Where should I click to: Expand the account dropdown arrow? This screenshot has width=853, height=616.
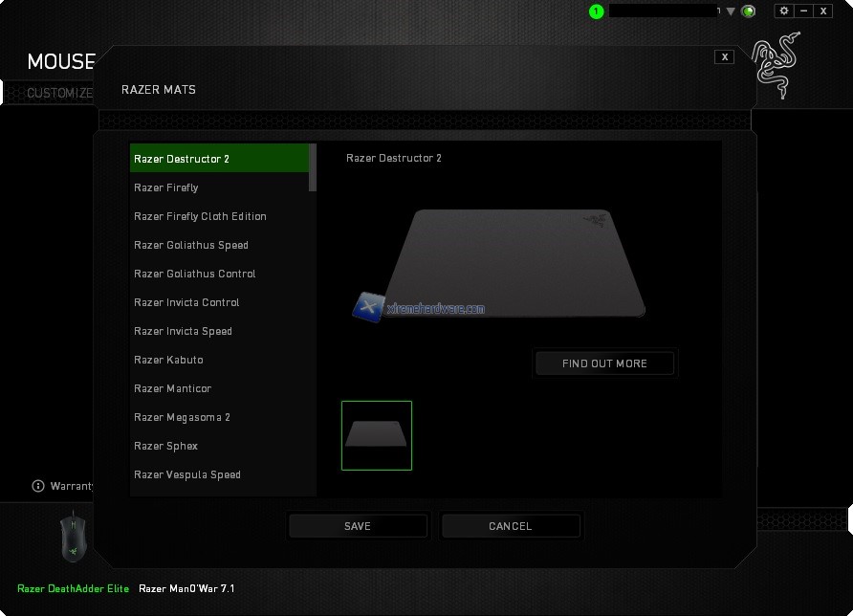[731, 11]
